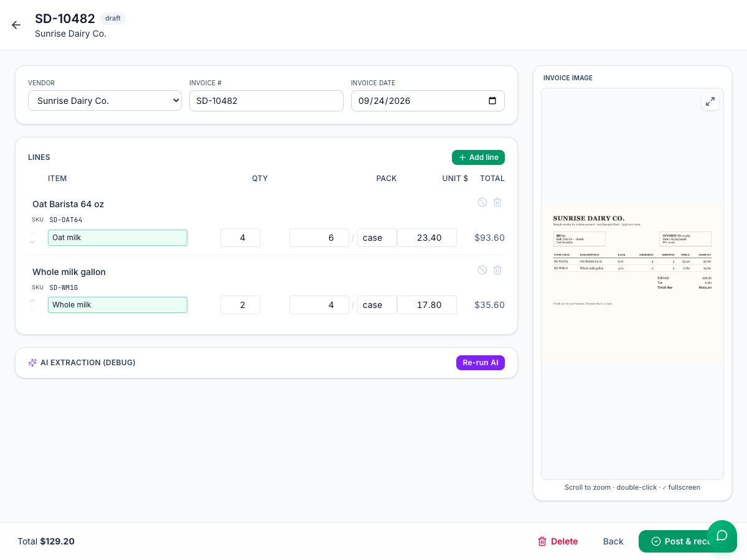Click the Invoice Date field
This screenshot has width=747, height=560.
(x=428, y=101)
